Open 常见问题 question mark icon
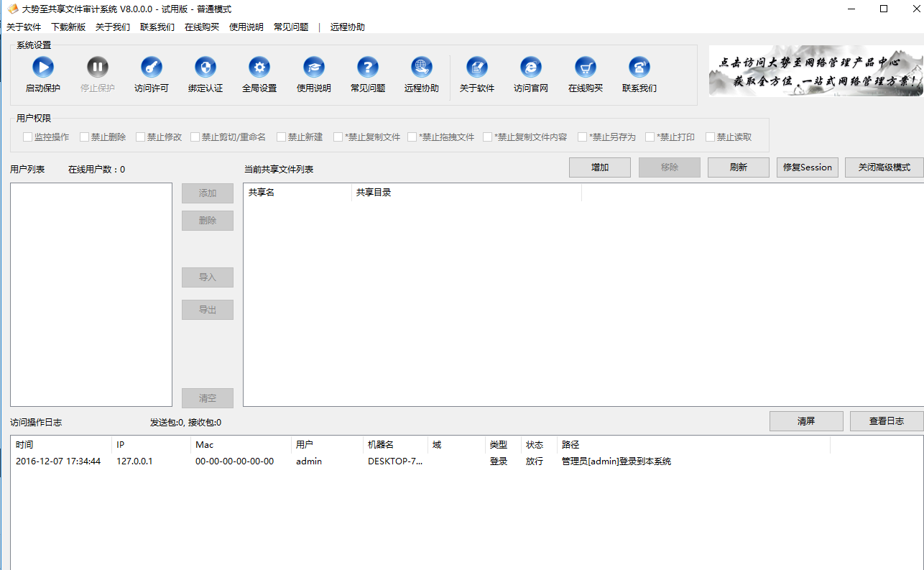The image size is (924, 570). click(368, 68)
